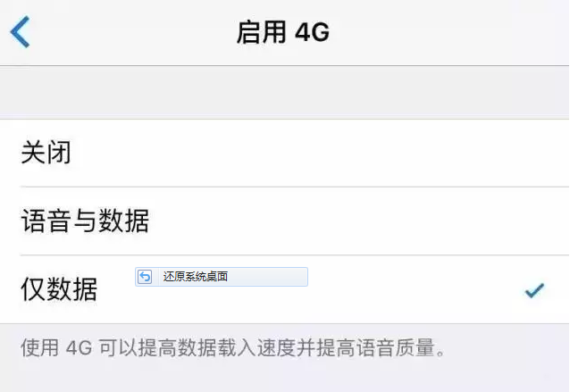Click the gray area below the footer text

point(285,377)
